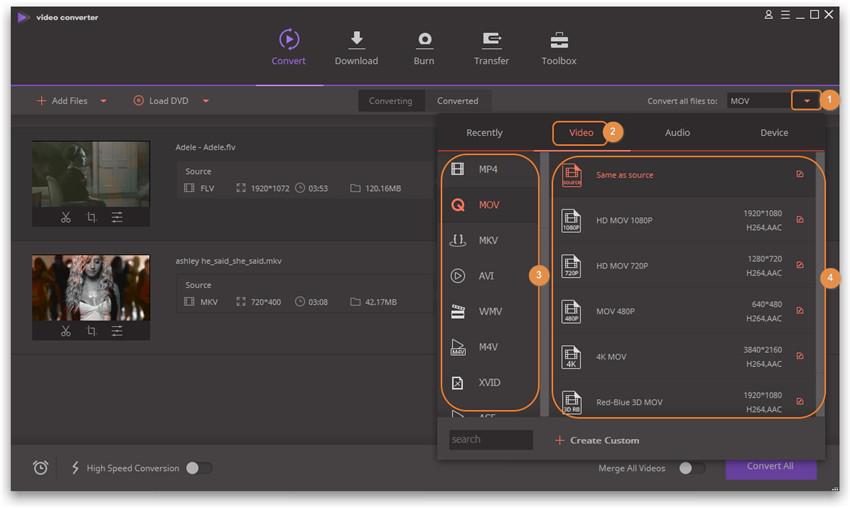The width and height of the screenshot is (850, 508).
Task: Choose the MOV 480P preset
Action: 683,311
